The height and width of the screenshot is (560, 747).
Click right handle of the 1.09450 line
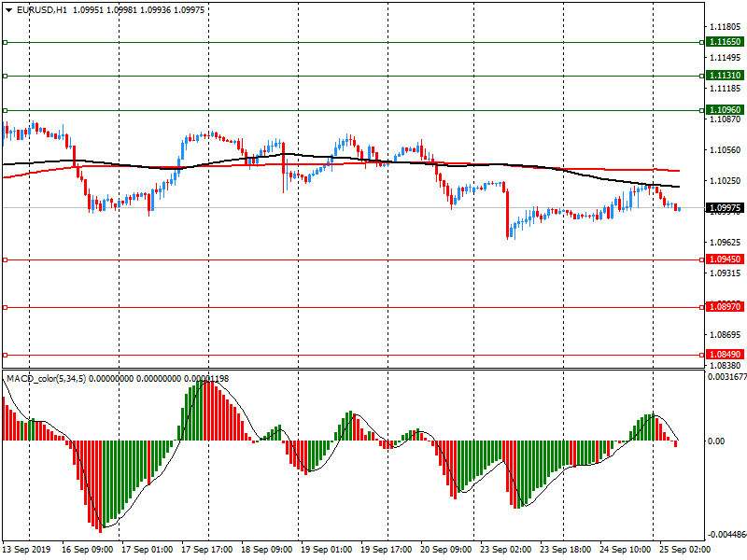click(702, 260)
